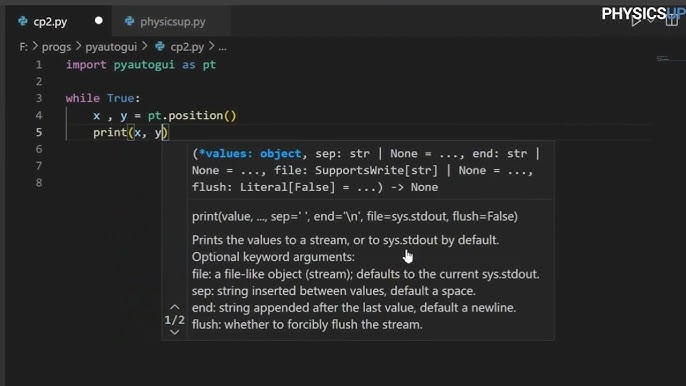The height and width of the screenshot is (386, 686).
Task: Show next signature with the down arrow
Action: click(175, 333)
